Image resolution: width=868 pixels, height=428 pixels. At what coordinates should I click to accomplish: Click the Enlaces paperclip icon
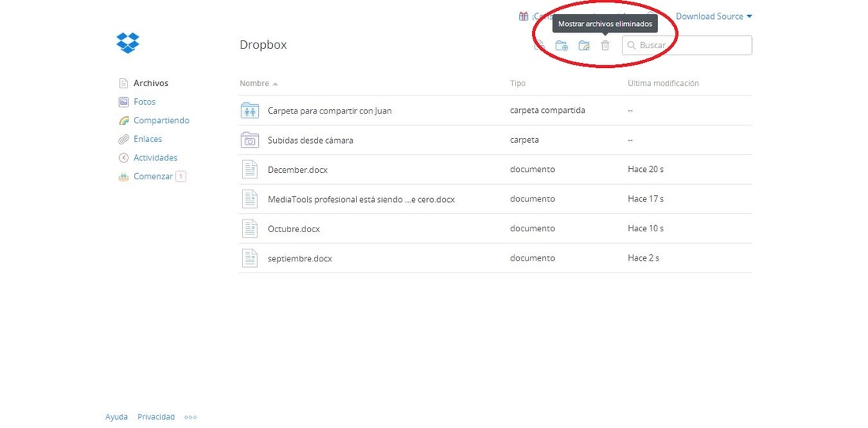click(x=124, y=139)
